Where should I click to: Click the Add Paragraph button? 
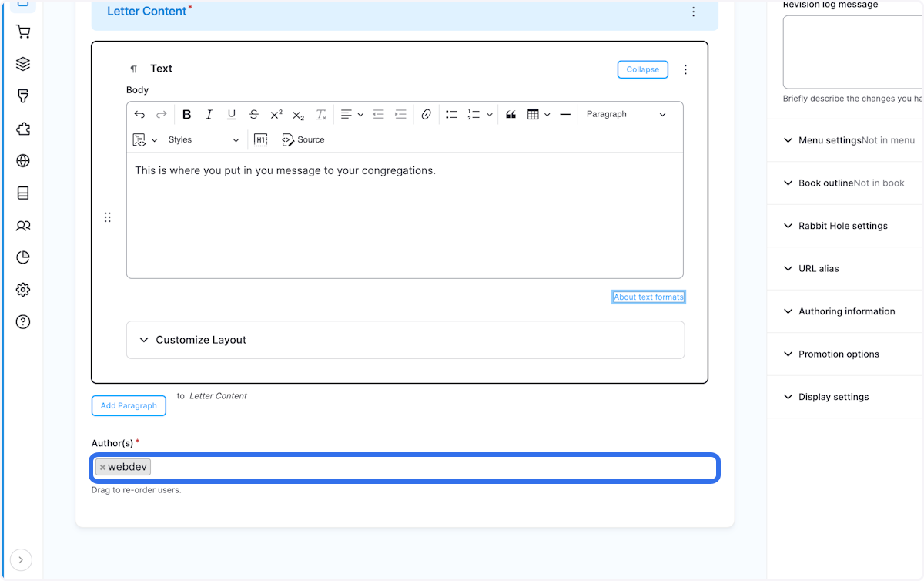[x=128, y=405]
